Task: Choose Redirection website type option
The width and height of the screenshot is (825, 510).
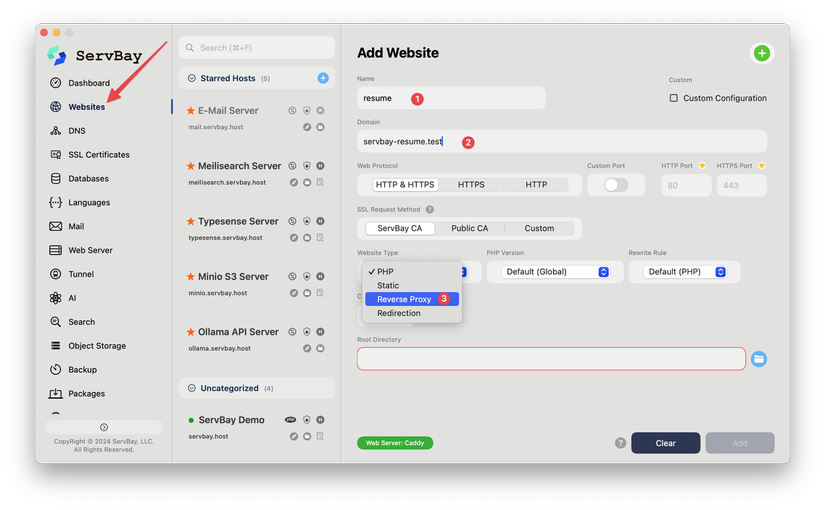Action: tap(412, 313)
